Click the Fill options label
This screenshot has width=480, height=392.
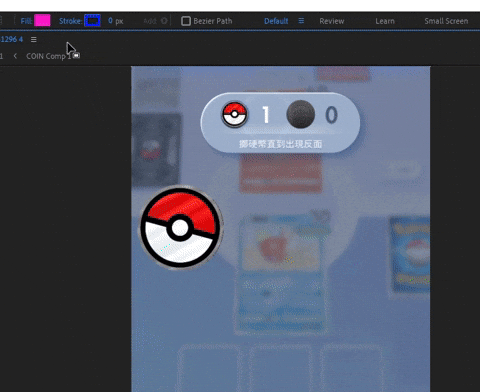26,21
